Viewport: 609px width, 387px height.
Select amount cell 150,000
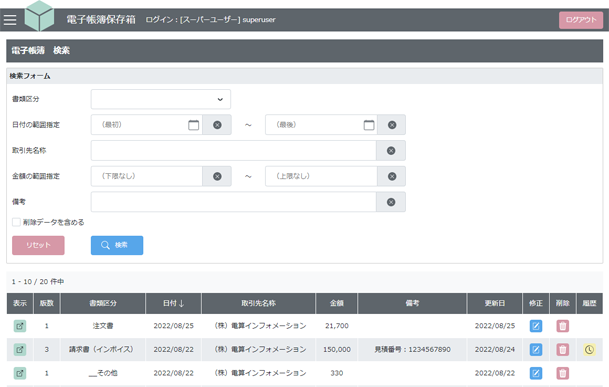tap(337, 350)
